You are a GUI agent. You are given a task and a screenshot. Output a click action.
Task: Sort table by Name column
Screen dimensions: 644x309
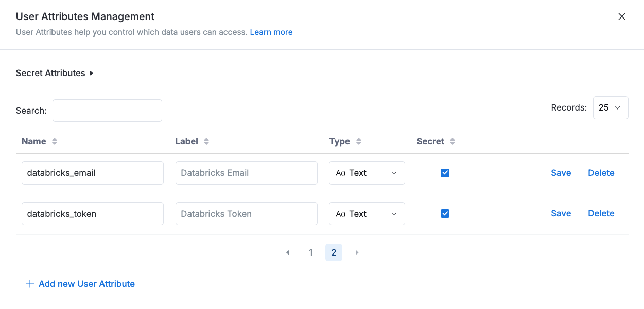pyautogui.click(x=55, y=141)
